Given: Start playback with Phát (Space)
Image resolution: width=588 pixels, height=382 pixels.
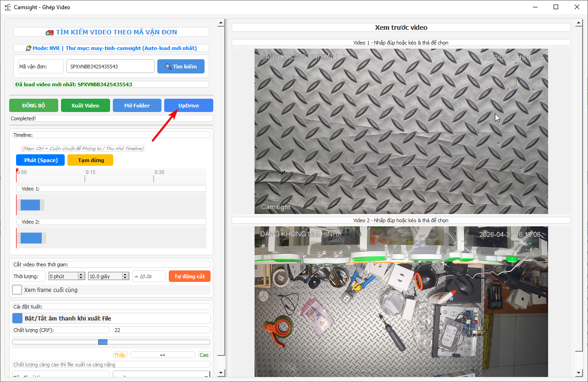Looking at the screenshot, I should 40,160.
